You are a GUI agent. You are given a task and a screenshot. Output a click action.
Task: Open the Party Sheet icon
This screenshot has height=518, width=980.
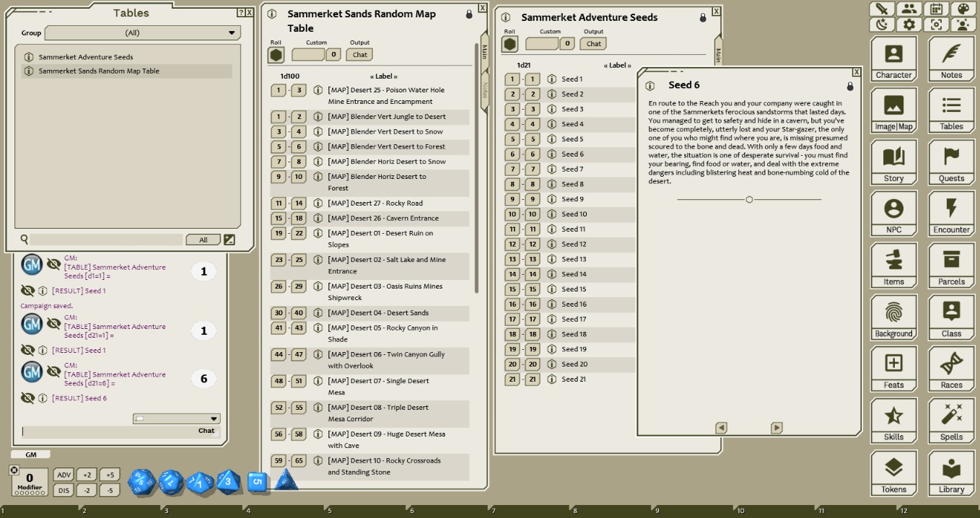[909, 9]
